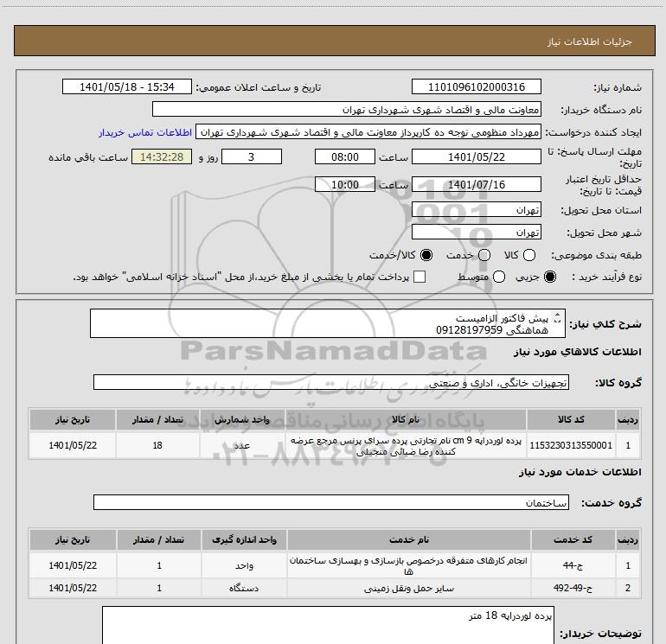
Task: Click the نام دستگاه خریدار field
Action: 347,109
